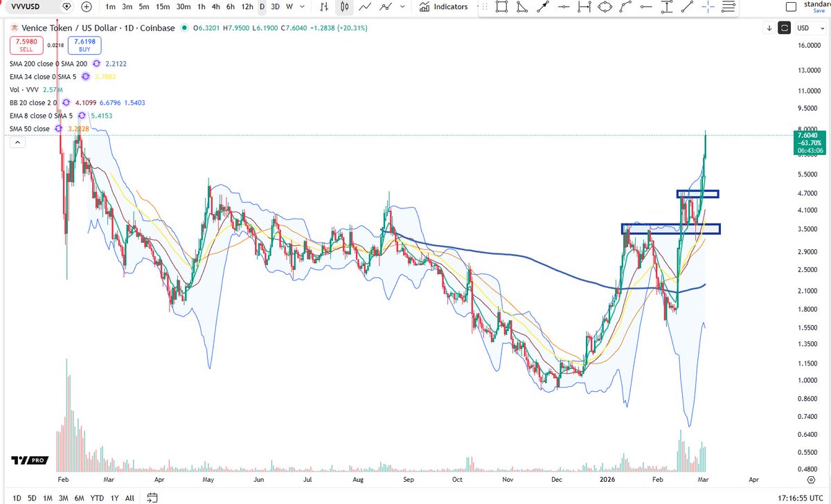This screenshot has height=504, width=831.
Task: Expand the timeframe intervals dropdown
Action: tap(303, 6)
